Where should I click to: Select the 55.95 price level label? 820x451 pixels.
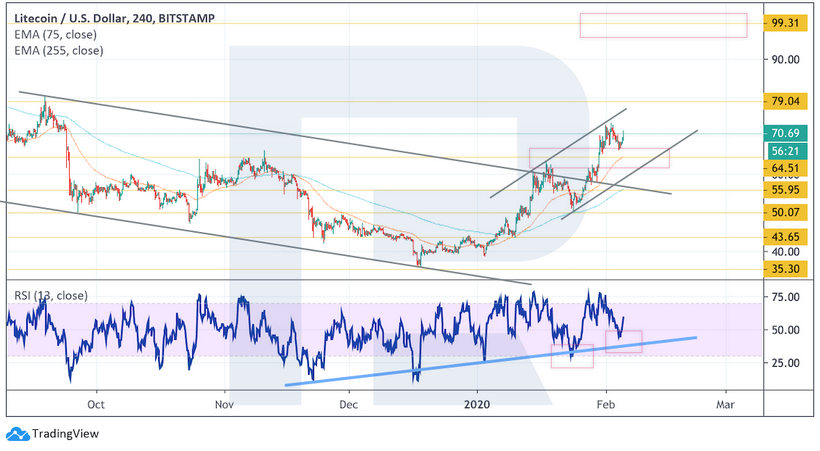click(x=785, y=189)
